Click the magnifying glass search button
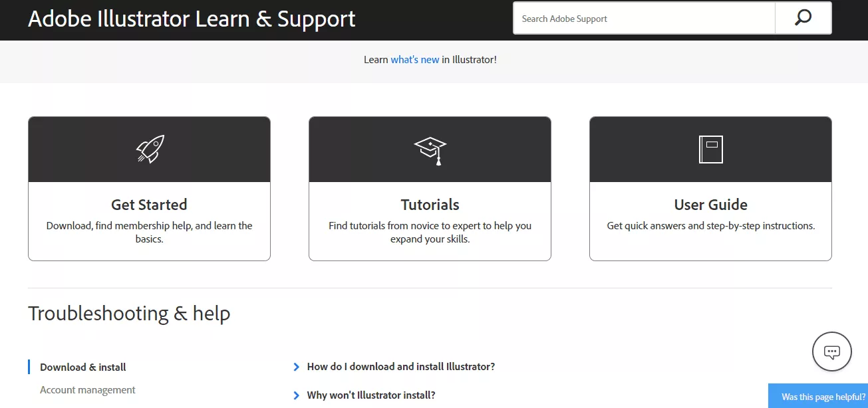Image resolution: width=868 pixels, height=408 pixels. coord(803,18)
